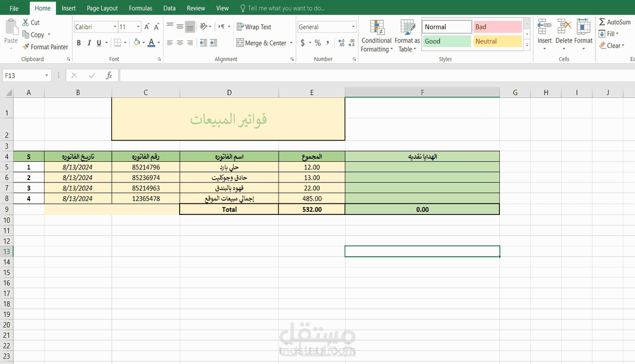Apply italic formatting
This screenshot has height=364, width=635.
(x=88, y=42)
